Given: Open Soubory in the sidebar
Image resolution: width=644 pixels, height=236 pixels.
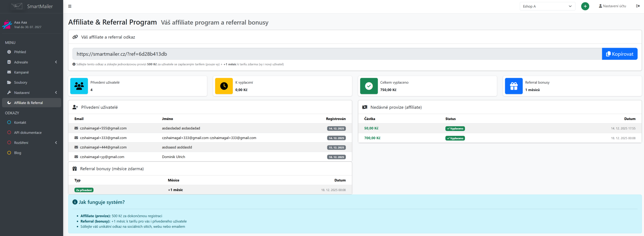Looking at the screenshot, I should tap(21, 82).
